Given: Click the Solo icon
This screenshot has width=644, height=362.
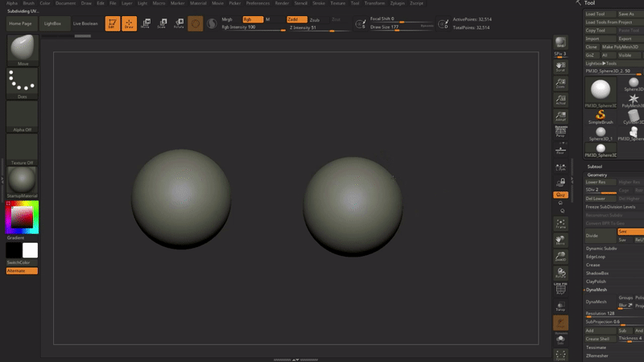Looking at the screenshot, I should click(560, 339).
